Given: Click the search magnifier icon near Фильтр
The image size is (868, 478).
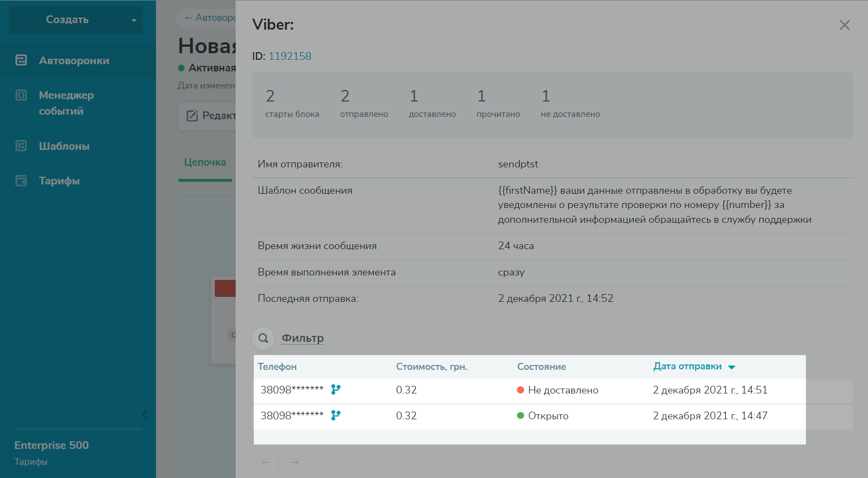Looking at the screenshot, I should point(263,339).
